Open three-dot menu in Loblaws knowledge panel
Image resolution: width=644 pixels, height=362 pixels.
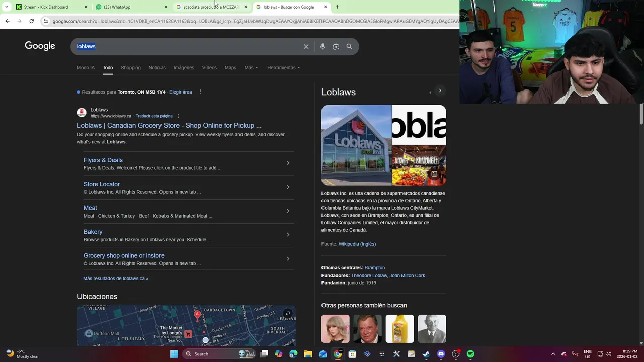(430, 92)
